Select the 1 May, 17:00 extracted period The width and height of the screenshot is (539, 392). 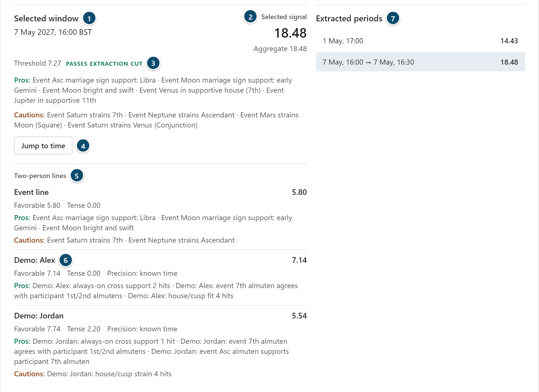point(420,41)
